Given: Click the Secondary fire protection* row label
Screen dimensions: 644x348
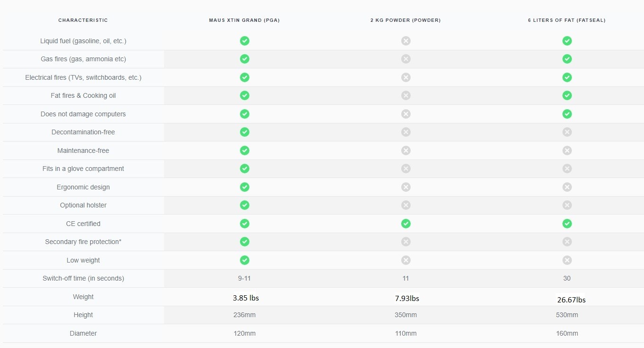Looking at the screenshot, I should coord(83,242).
